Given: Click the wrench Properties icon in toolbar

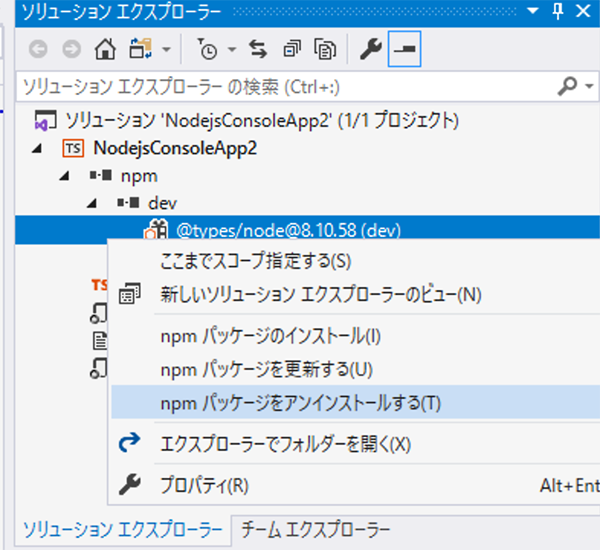Looking at the screenshot, I should click(x=370, y=49).
